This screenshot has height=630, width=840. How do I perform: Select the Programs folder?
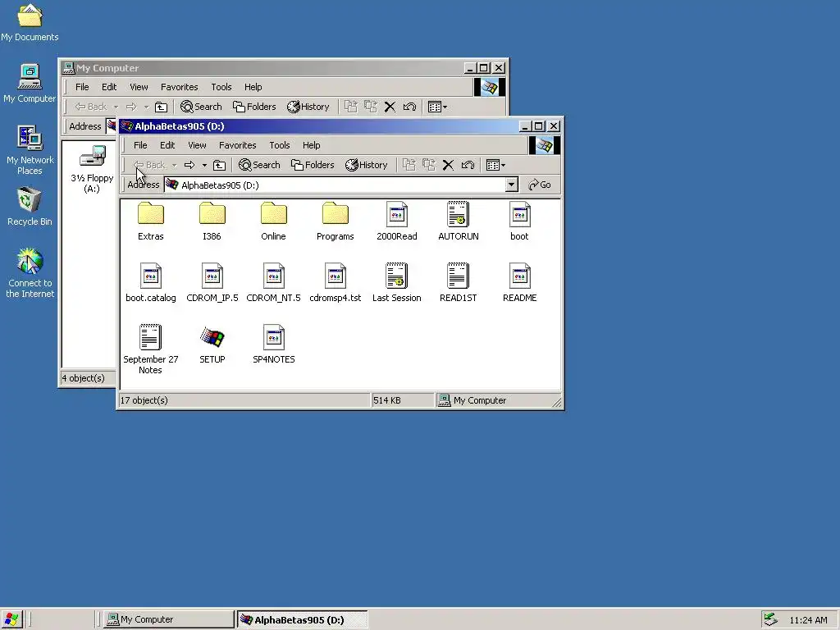[336, 221]
